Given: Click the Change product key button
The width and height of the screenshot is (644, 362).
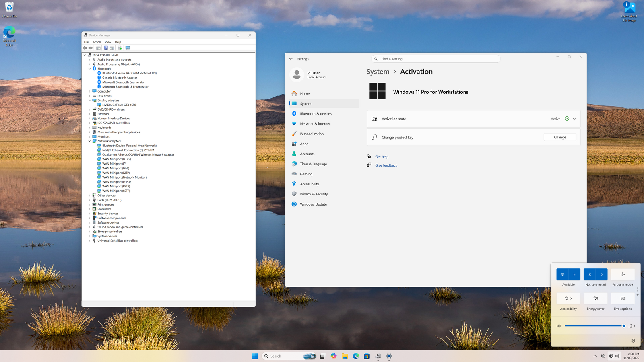Looking at the screenshot, I should (x=560, y=137).
